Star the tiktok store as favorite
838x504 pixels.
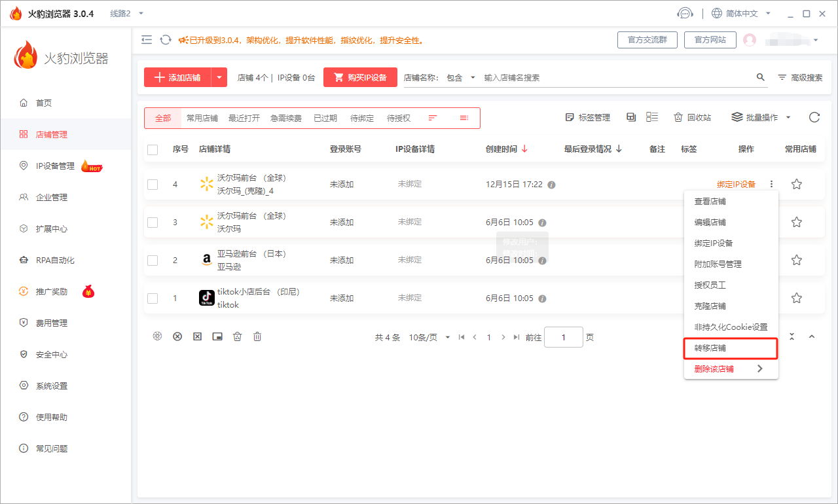tap(796, 298)
